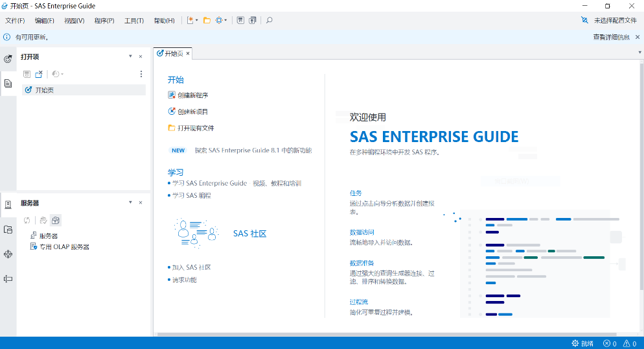The height and width of the screenshot is (349, 644).
Task: Close the 开始页 tab with its X
Action: [x=188, y=53]
